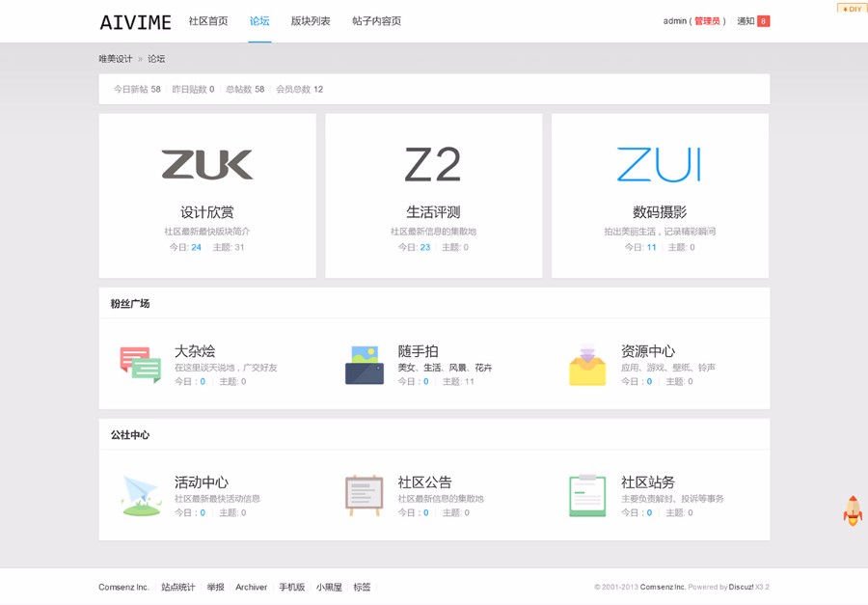Viewport: 868px width, 605px height.
Task: Click 昨日贴数 0 statistic
Action: (193, 89)
